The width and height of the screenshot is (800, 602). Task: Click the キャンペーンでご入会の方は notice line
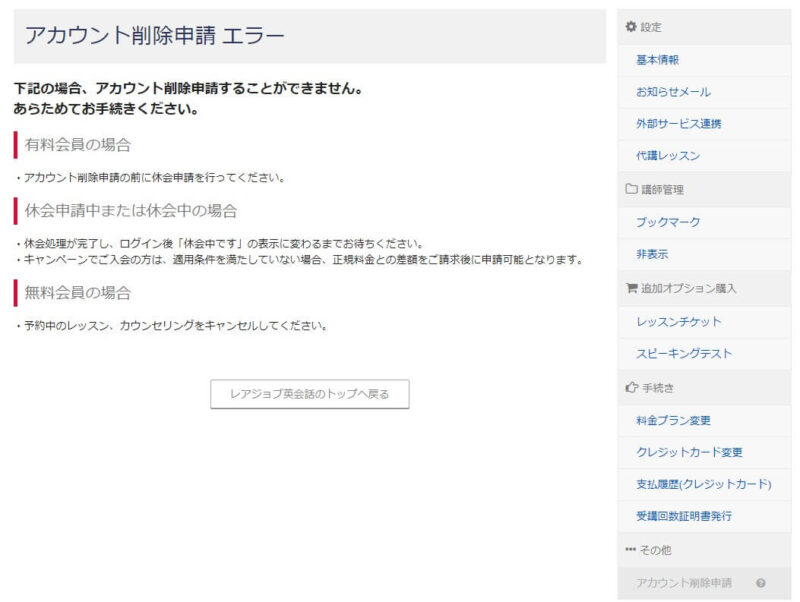[300, 260]
